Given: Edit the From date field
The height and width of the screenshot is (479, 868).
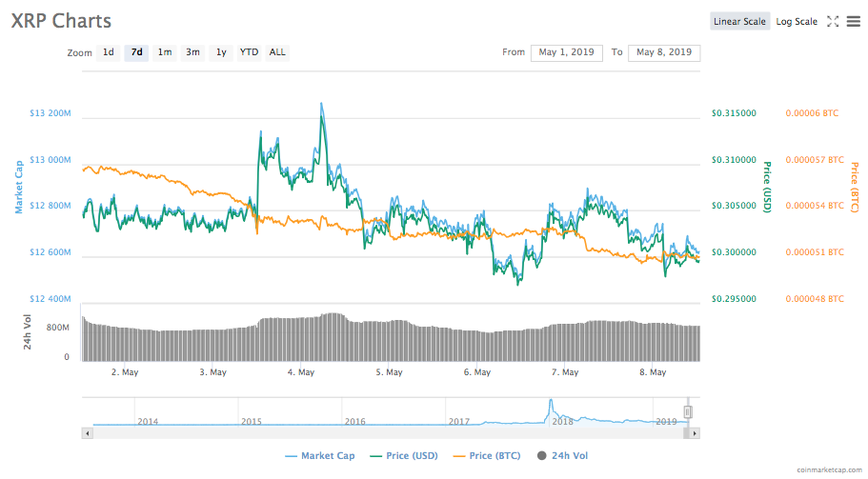Looking at the screenshot, I should [x=566, y=52].
